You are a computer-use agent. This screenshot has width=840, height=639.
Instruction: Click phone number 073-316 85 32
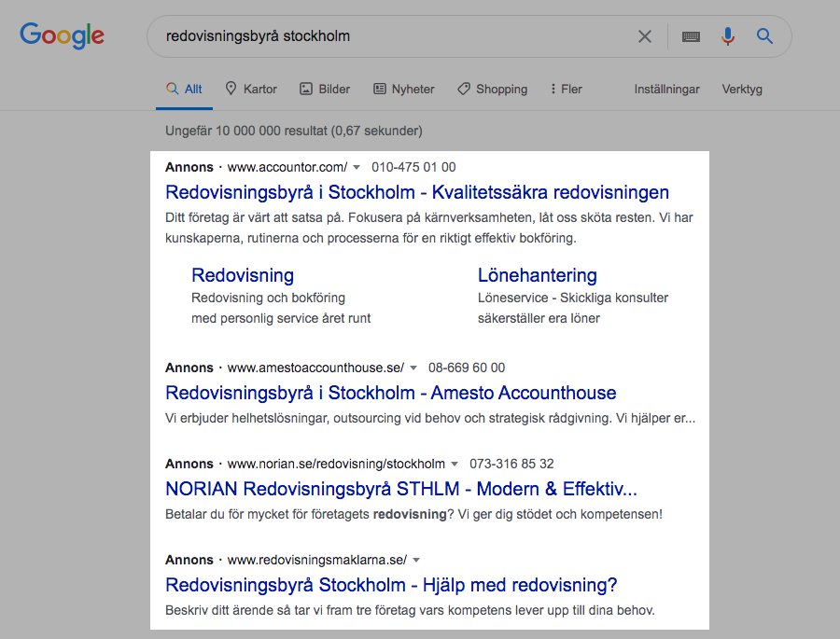point(511,464)
